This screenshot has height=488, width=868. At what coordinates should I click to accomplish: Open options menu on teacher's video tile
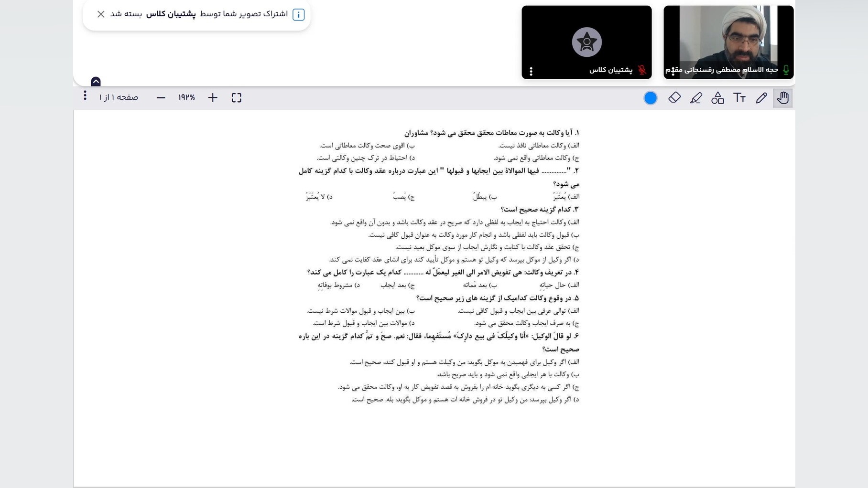(673, 71)
